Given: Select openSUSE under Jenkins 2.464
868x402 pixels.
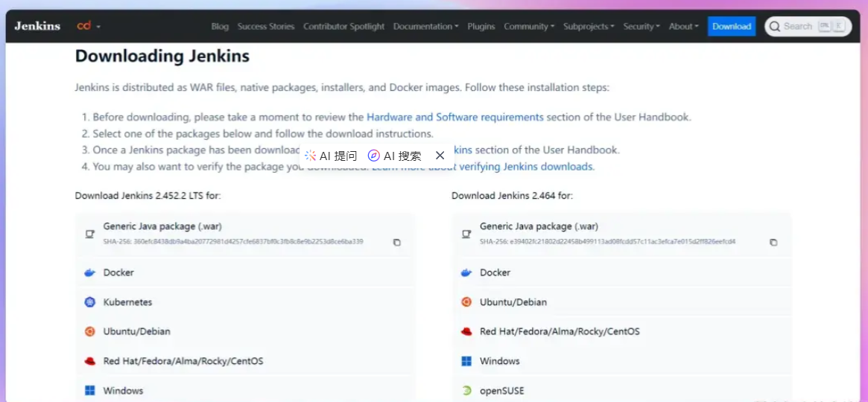Looking at the screenshot, I should 621,390.
